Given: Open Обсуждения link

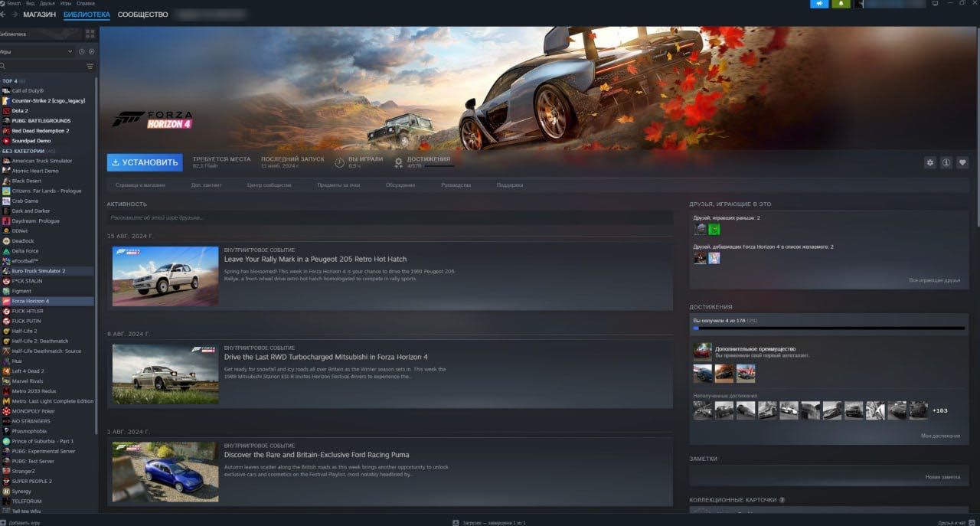Looking at the screenshot, I should [x=400, y=185].
